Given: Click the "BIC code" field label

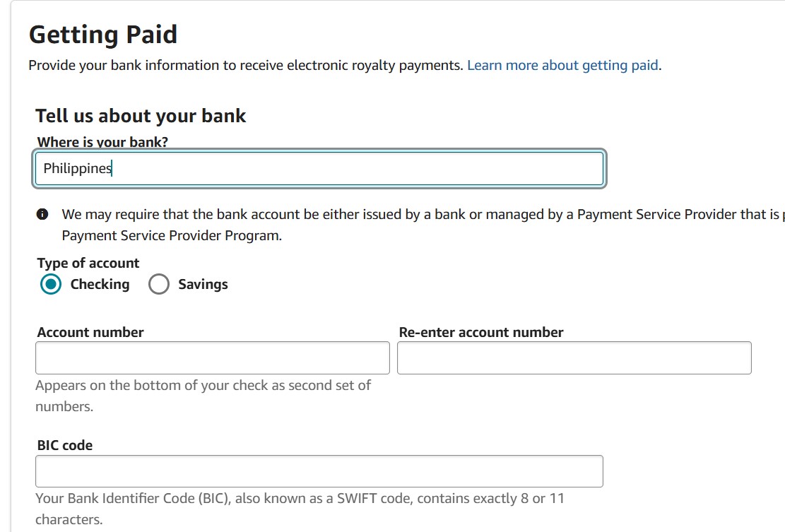Looking at the screenshot, I should pos(65,445).
